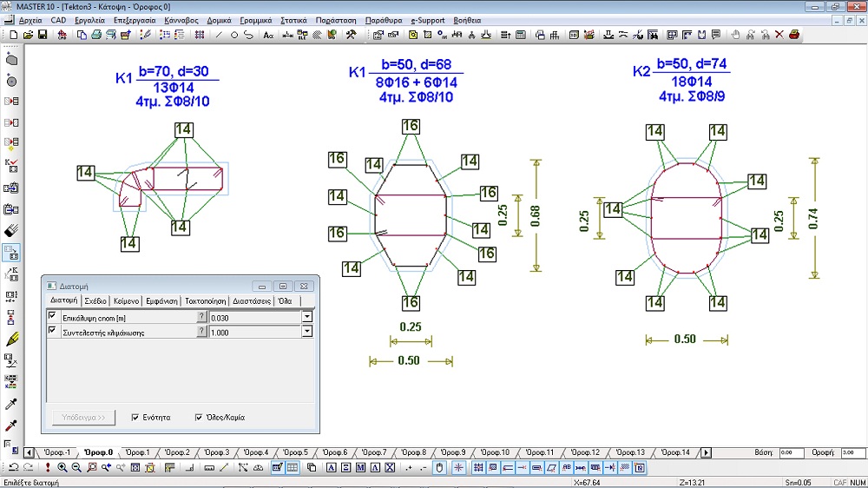
Task: Open dropdown for Συντελεστής κλιμάκωσης value
Action: click(307, 332)
